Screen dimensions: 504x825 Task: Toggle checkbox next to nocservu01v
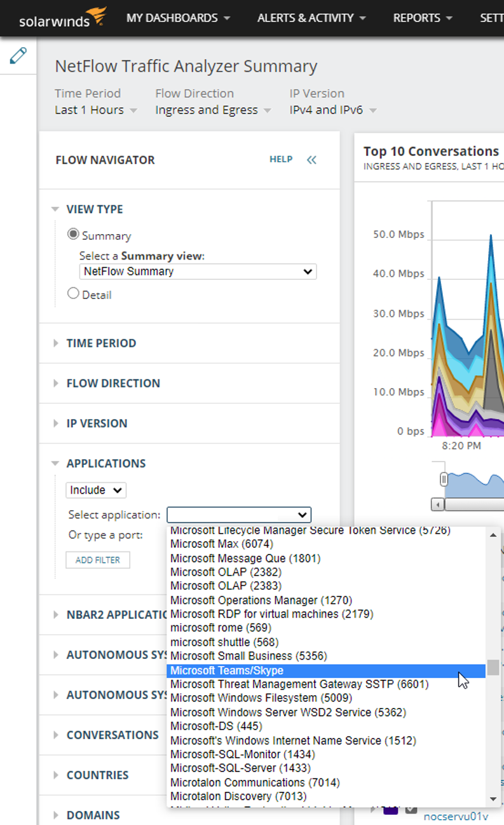point(411,810)
